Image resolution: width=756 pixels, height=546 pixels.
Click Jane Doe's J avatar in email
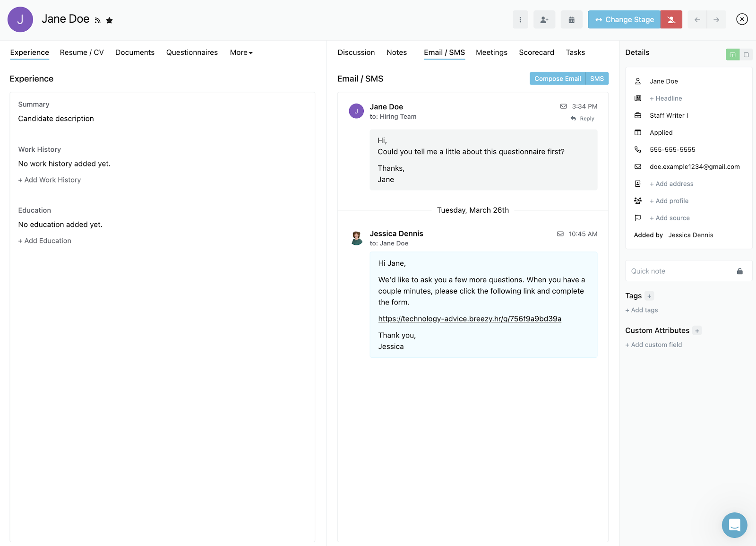click(356, 111)
